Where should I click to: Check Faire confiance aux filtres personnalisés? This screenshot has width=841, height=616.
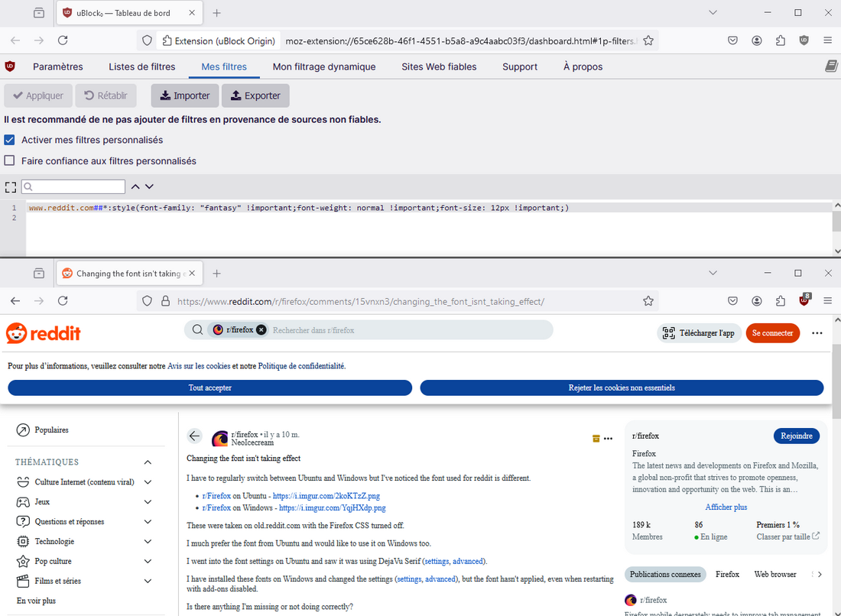click(x=9, y=160)
